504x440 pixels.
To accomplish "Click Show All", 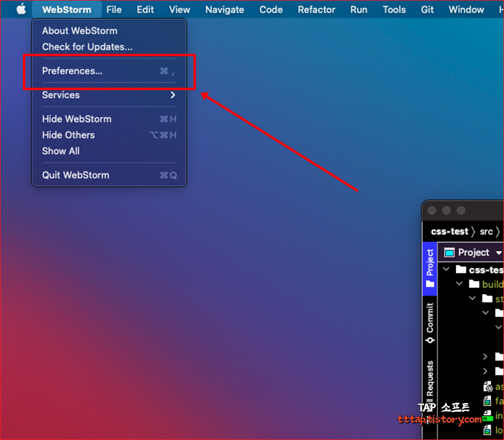I will point(109,151).
